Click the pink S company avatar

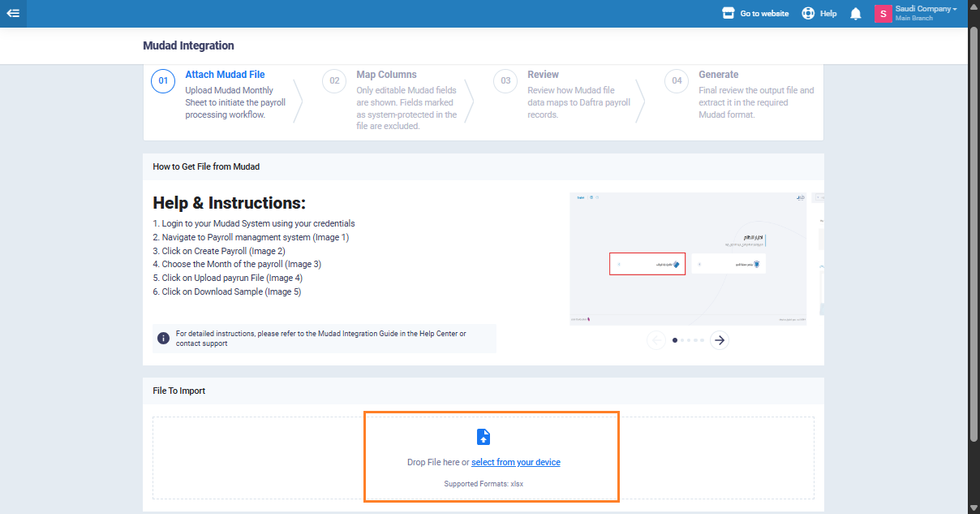point(883,14)
